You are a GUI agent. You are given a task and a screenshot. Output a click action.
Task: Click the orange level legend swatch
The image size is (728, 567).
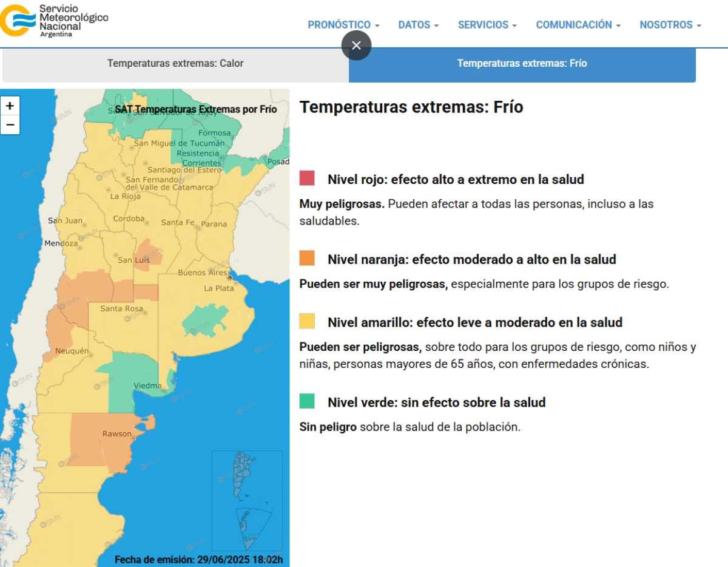(x=307, y=259)
